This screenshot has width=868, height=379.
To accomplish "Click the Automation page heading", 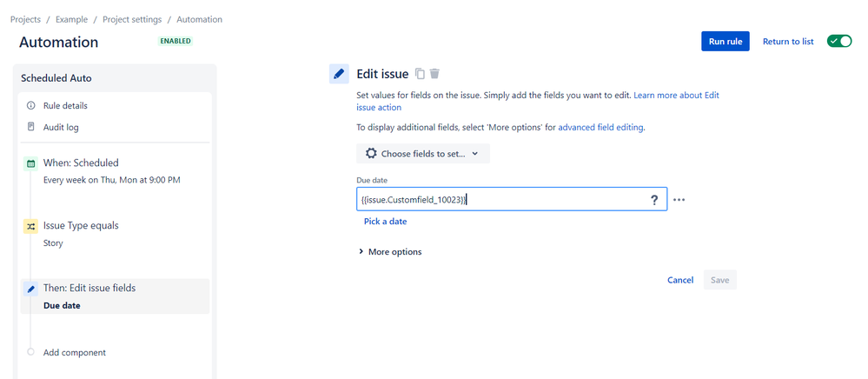I will pyautogui.click(x=59, y=43).
